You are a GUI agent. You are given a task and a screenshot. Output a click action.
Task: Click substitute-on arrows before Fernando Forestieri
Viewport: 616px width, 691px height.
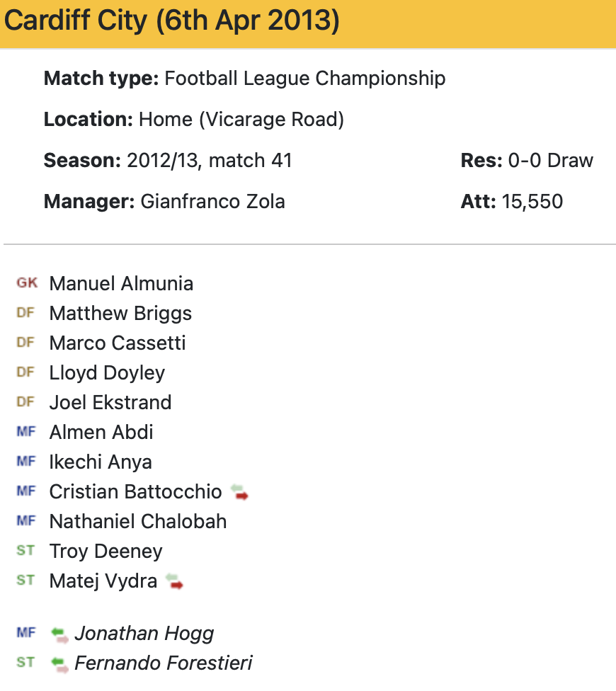point(60,663)
